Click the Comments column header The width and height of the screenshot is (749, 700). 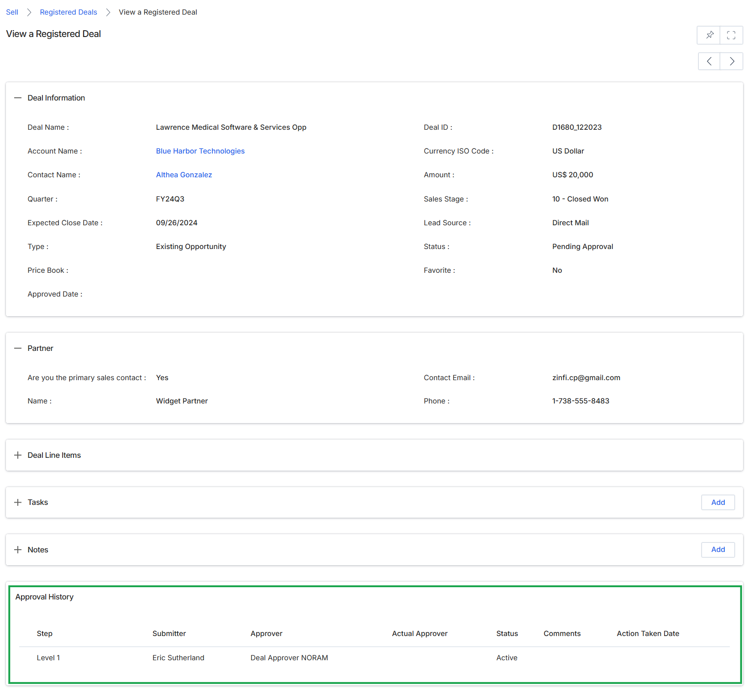(x=562, y=634)
